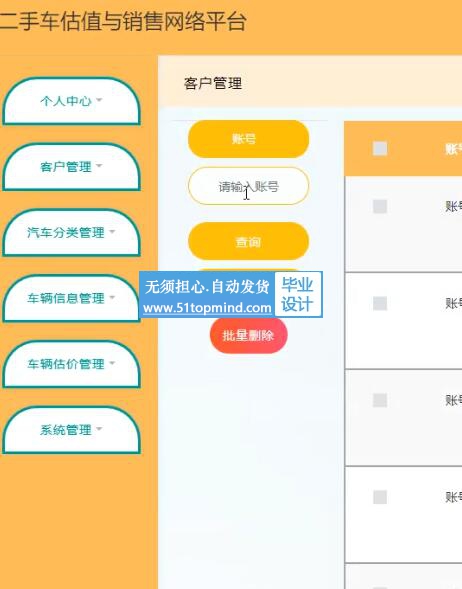Check the fourth row's checkbox
This screenshot has width=462, height=589.
pos(380,497)
